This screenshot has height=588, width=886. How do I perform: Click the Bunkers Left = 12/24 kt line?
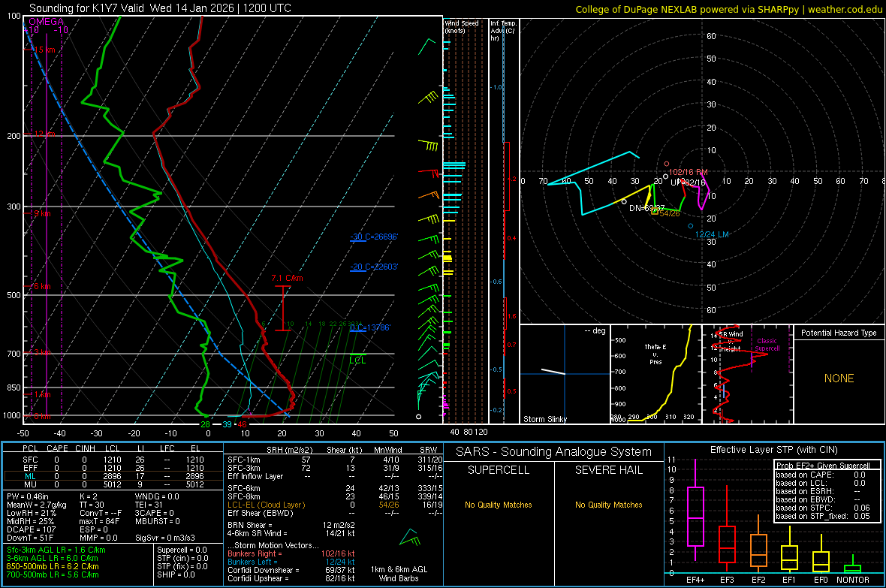pos(291,562)
